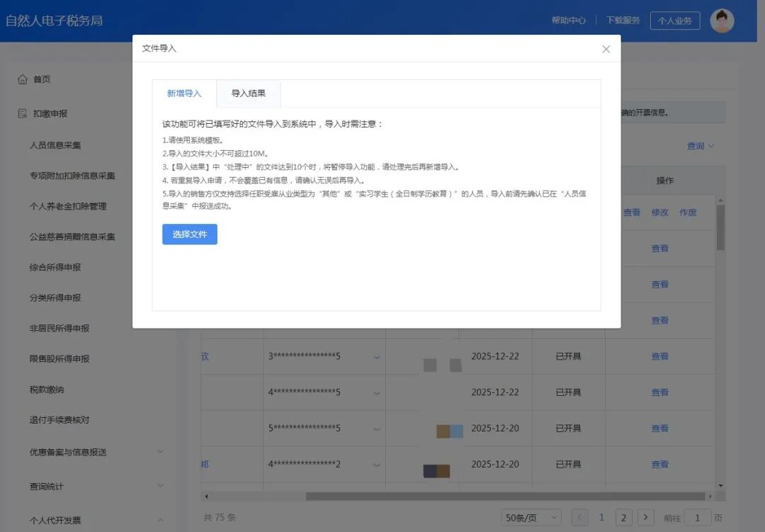765x532 pixels.
Task: Click the 扣缴申报 document icon
Action: pos(23,113)
